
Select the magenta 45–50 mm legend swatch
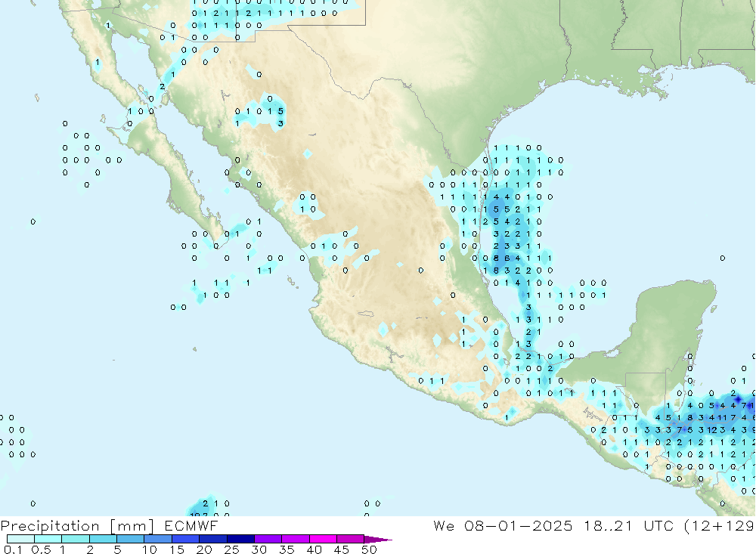[350, 540]
